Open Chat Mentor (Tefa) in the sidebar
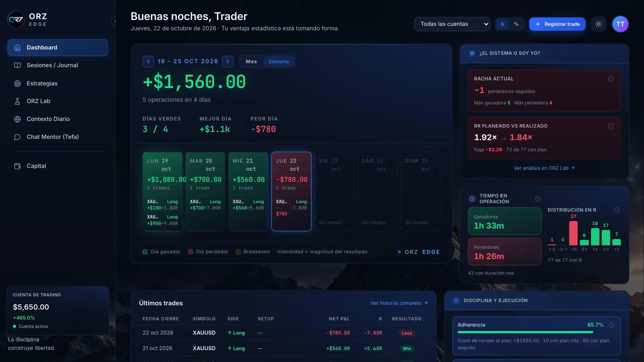644x362 pixels. (58, 137)
